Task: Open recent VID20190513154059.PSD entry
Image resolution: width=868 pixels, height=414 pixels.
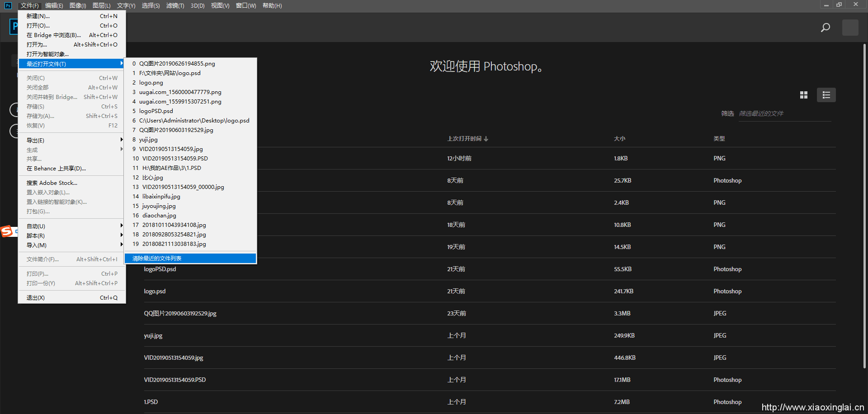Action: [190, 159]
